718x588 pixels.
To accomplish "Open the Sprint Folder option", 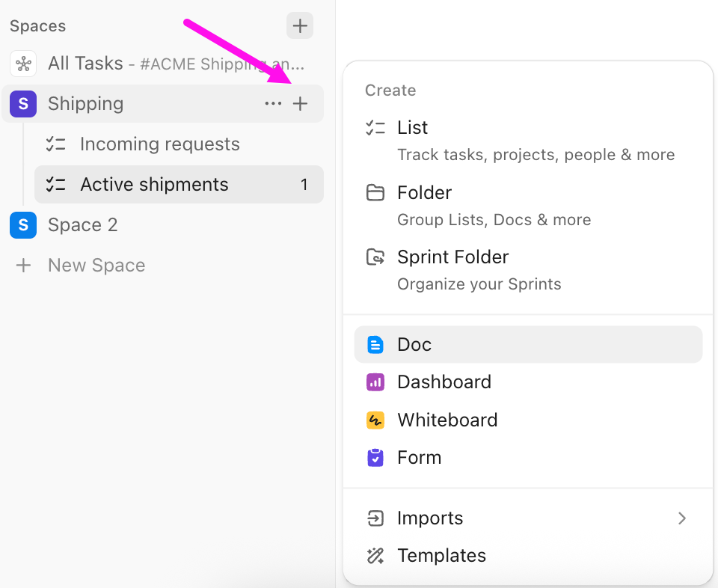I will (x=375, y=257).
